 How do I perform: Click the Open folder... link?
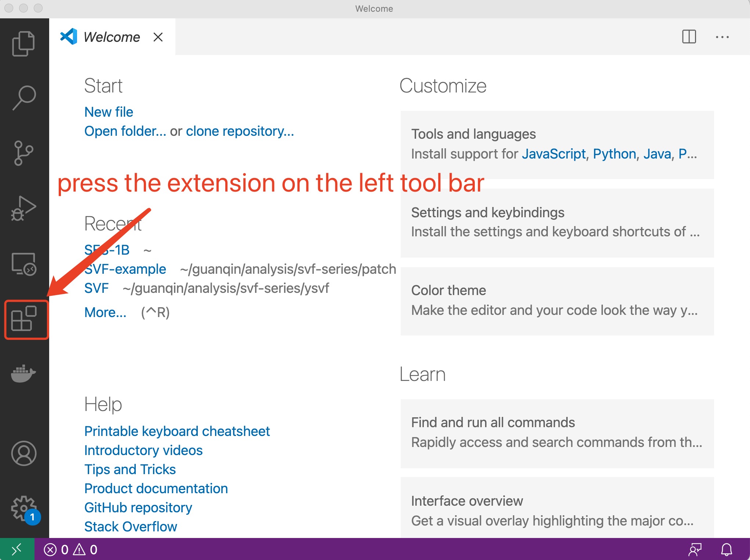(125, 131)
